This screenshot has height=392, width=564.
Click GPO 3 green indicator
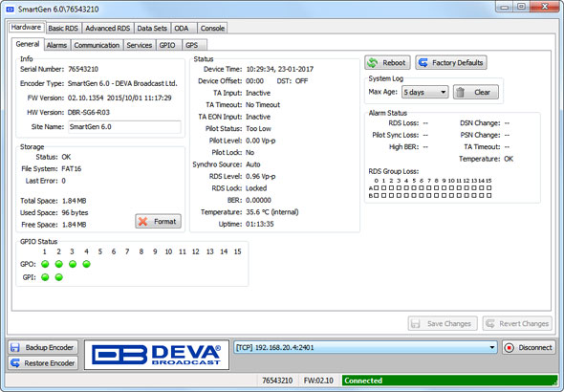click(73, 264)
